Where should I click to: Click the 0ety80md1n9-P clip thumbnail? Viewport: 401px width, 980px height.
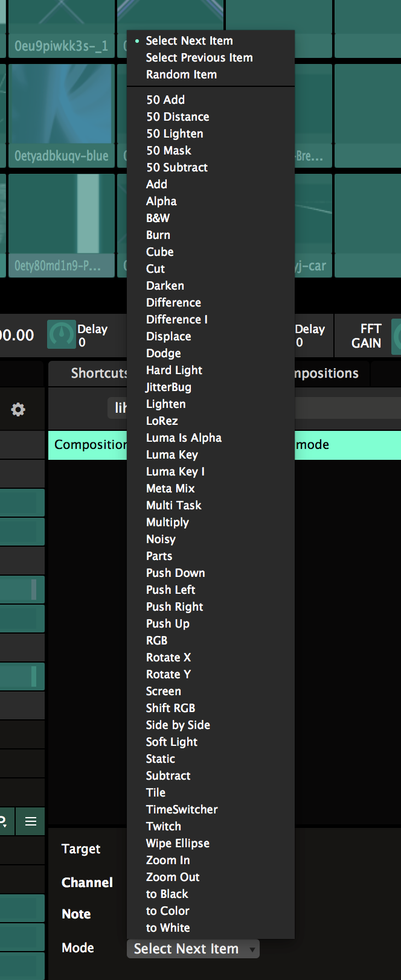coord(60,223)
